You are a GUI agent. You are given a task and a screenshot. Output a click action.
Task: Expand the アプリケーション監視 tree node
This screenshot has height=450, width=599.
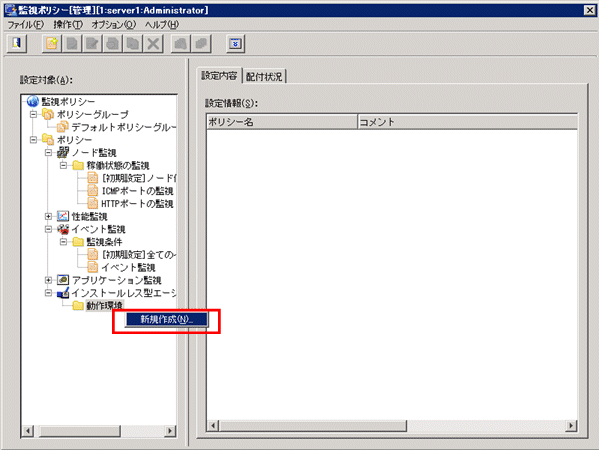point(49,280)
